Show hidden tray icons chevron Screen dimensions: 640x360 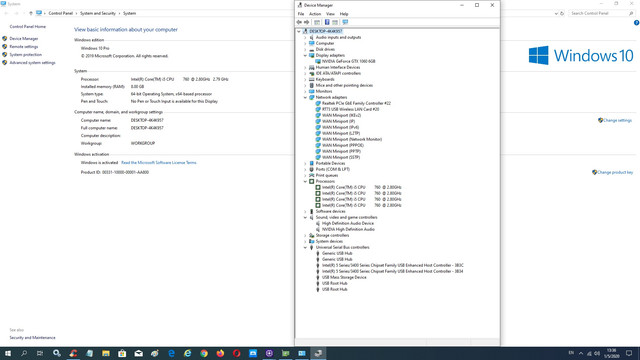[x=581, y=353]
